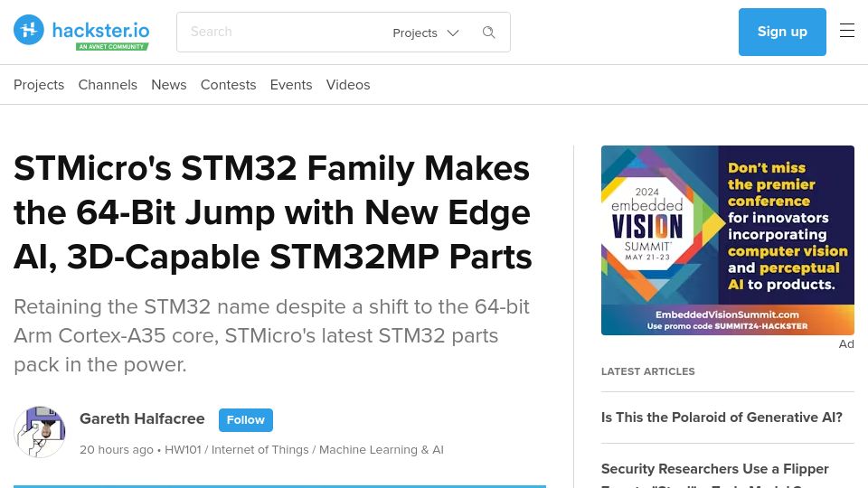The width and height of the screenshot is (868, 488).
Task: Go to Projects in navigation bar
Action: point(39,85)
